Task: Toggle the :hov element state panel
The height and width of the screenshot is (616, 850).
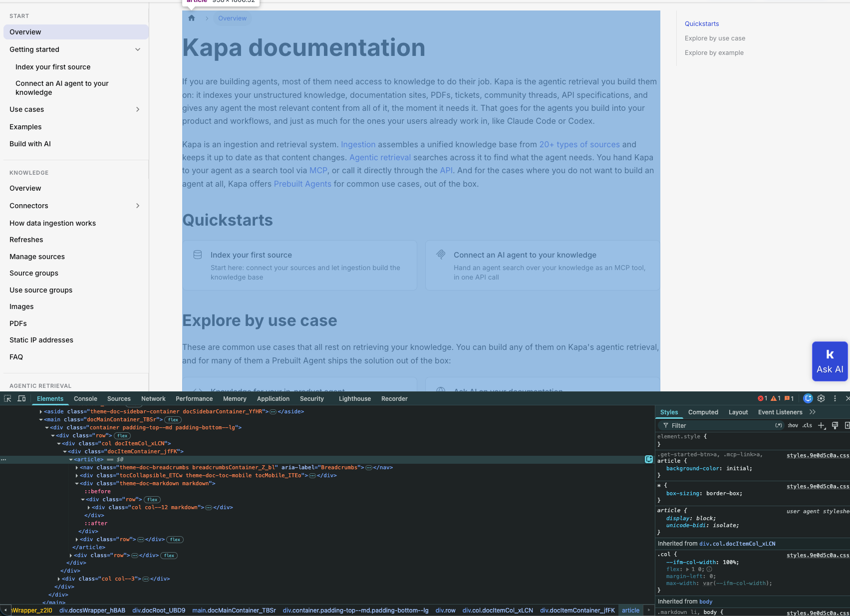Action: coord(793,425)
